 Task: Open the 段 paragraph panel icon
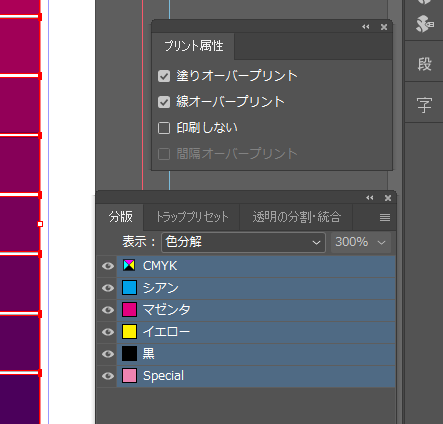coord(424,63)
